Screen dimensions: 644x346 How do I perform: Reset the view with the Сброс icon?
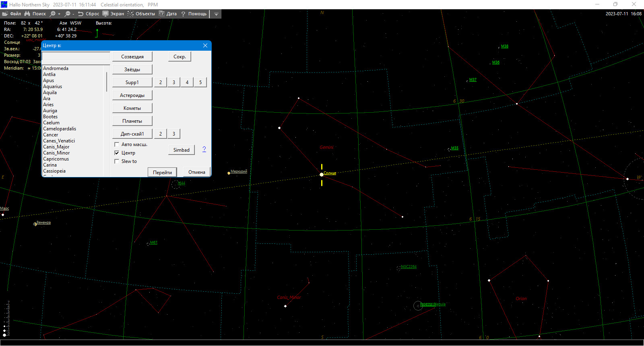click(x=80, y=14)
